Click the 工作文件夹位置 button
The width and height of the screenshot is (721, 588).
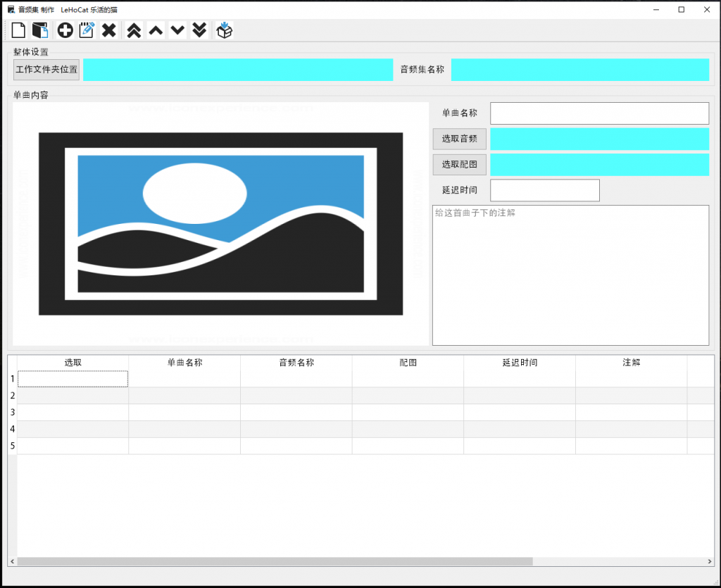click(x=46, y=70)
